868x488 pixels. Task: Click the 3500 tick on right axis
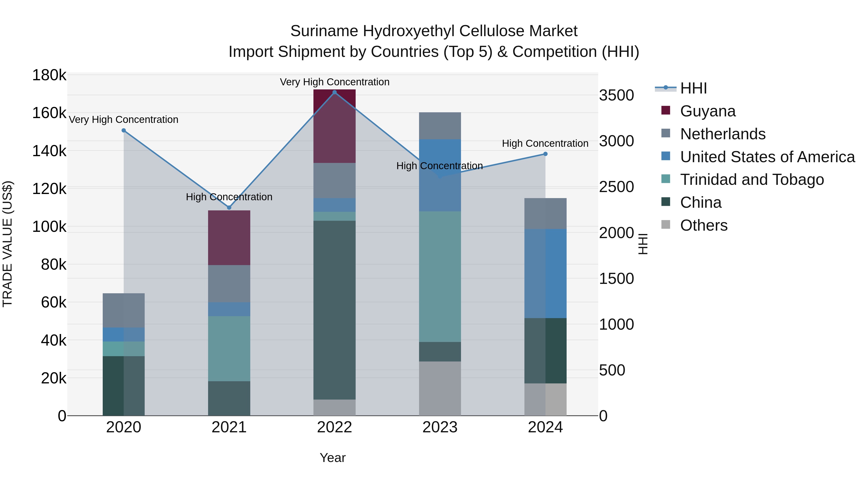(x=617, y=95)
